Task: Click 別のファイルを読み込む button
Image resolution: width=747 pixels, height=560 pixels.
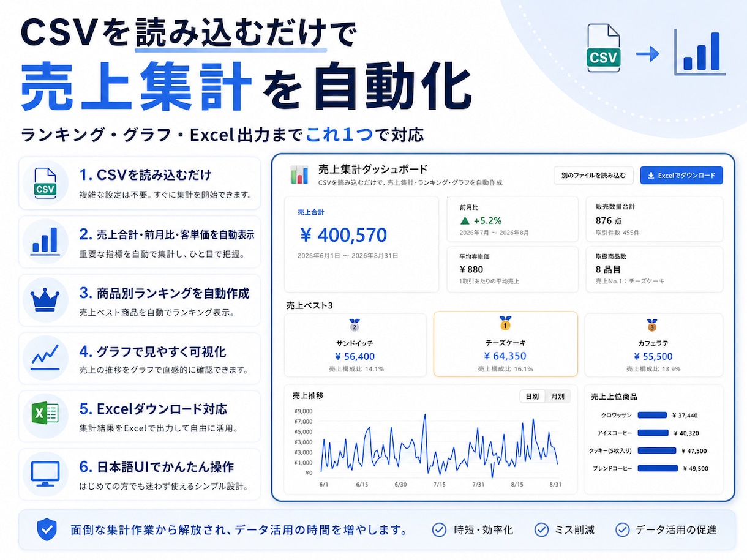Action: tap(593, 175)
